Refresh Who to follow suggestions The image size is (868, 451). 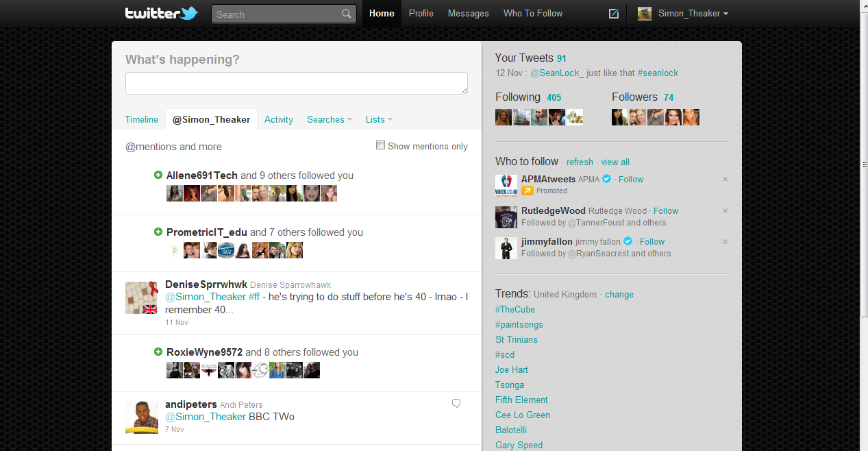580,162
